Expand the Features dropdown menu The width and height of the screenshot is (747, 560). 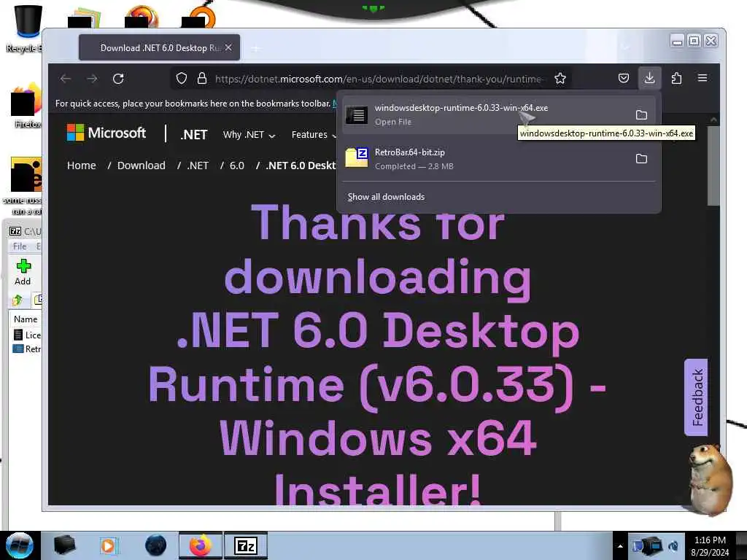(x=314, y=135)
